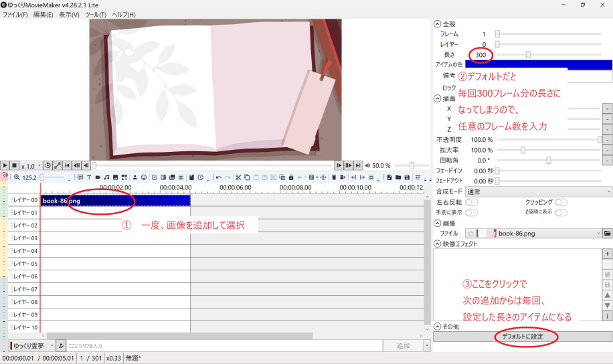Open the ツール(T) menu
The width and height of the screenshot is (613, 364).
click(x=96, y=15)
